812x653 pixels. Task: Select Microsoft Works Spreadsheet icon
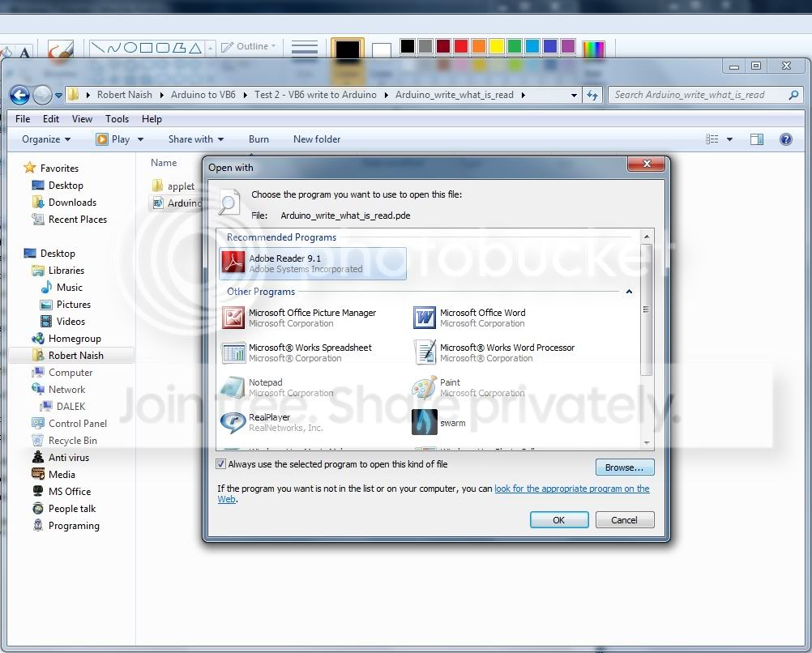pos(233,352)
